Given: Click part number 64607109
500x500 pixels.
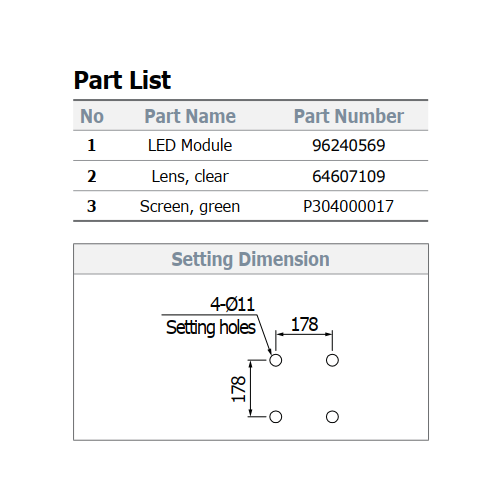Looking at the screenshot, I should [349, 176].
